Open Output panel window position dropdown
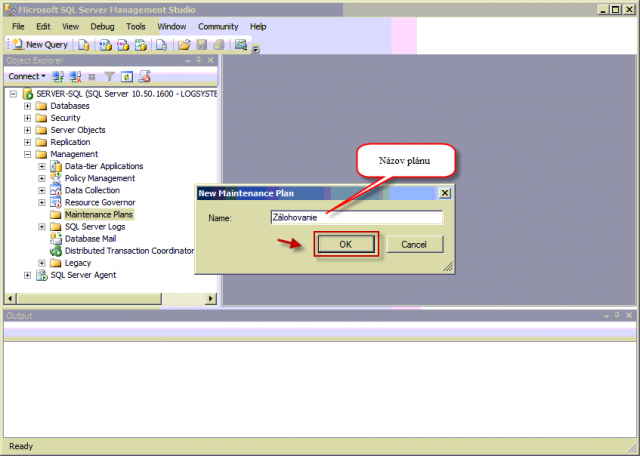The image size is (640, 456). pyautogui.click(x=606, y=316)
